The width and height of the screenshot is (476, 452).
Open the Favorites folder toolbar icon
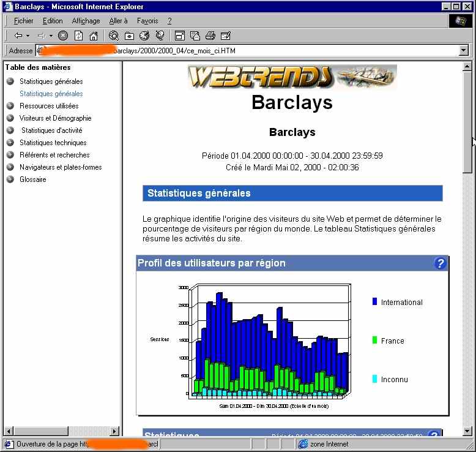(129, 36)
